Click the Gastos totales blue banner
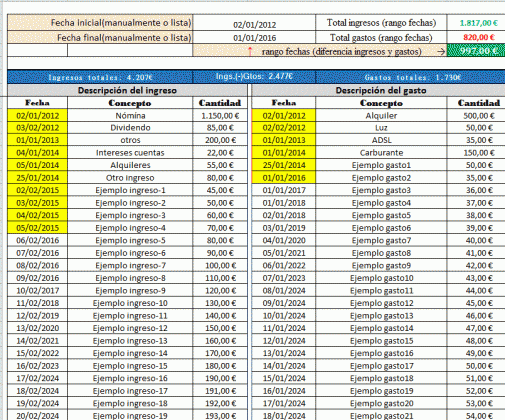505x420 pixels. click(411, 77)
